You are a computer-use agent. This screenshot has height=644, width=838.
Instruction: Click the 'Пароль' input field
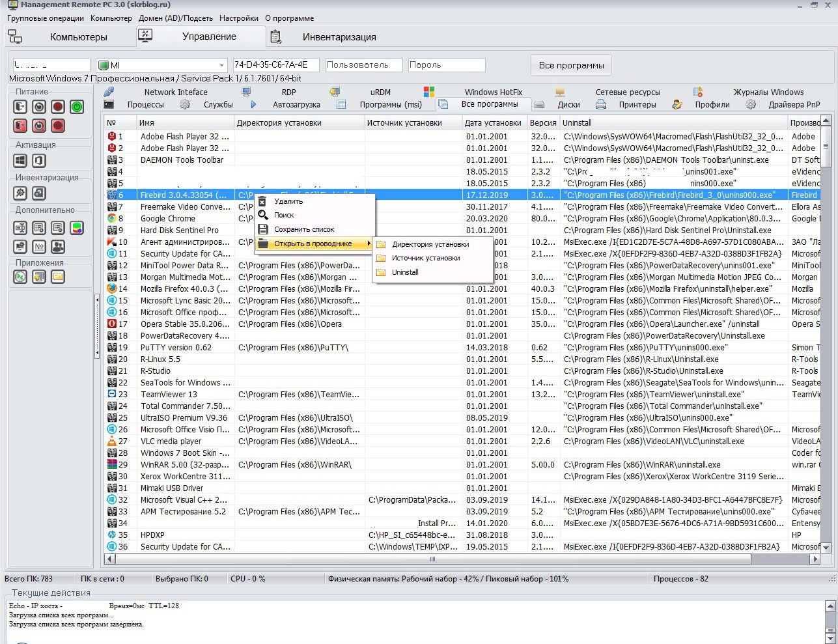(447, 65)
